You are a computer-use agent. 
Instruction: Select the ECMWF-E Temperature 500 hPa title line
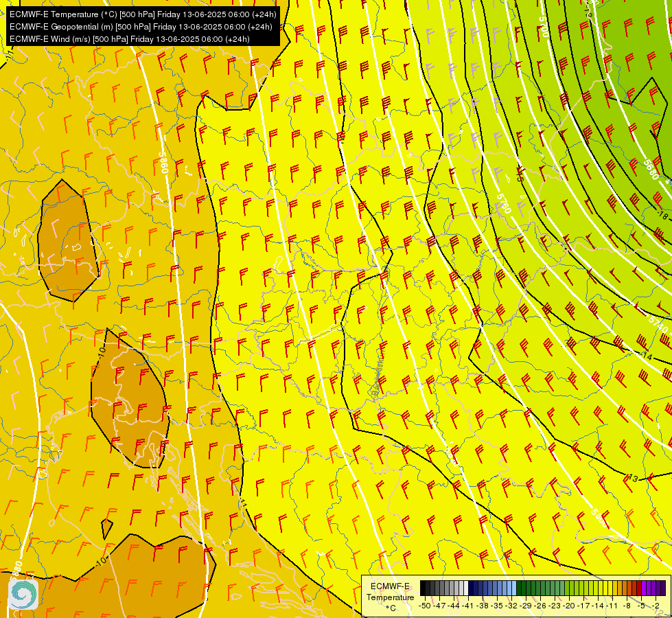[143, 14]
